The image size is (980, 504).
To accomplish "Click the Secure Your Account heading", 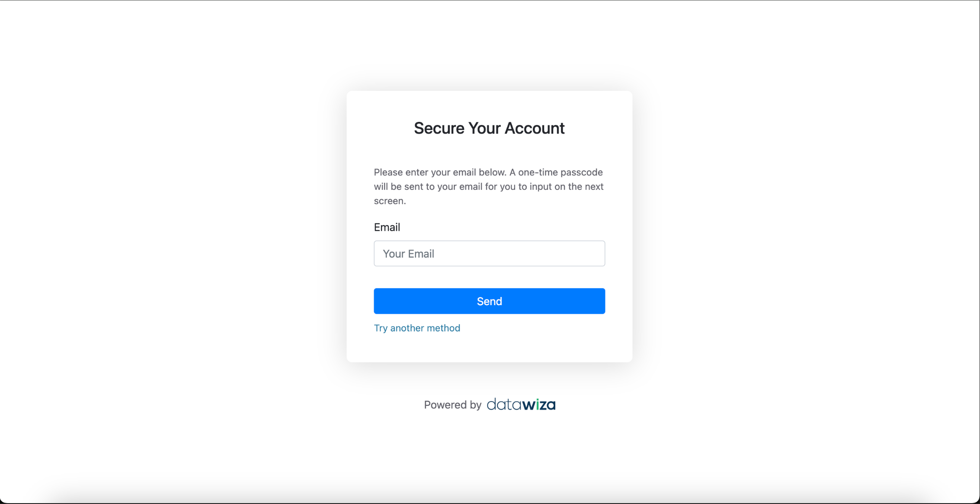I will (x=489, y=128).
